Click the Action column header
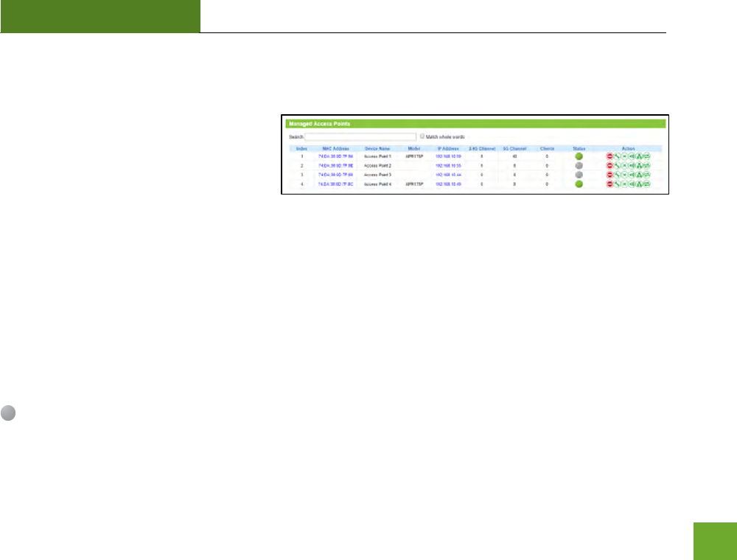This screenshot has width=737, height=560. (629, 148)
